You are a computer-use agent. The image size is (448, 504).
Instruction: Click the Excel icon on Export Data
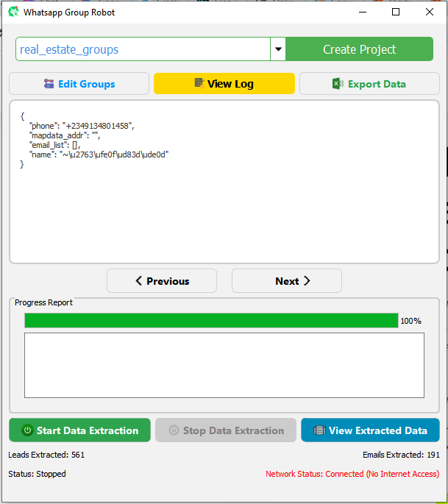(x=338, y=84)
